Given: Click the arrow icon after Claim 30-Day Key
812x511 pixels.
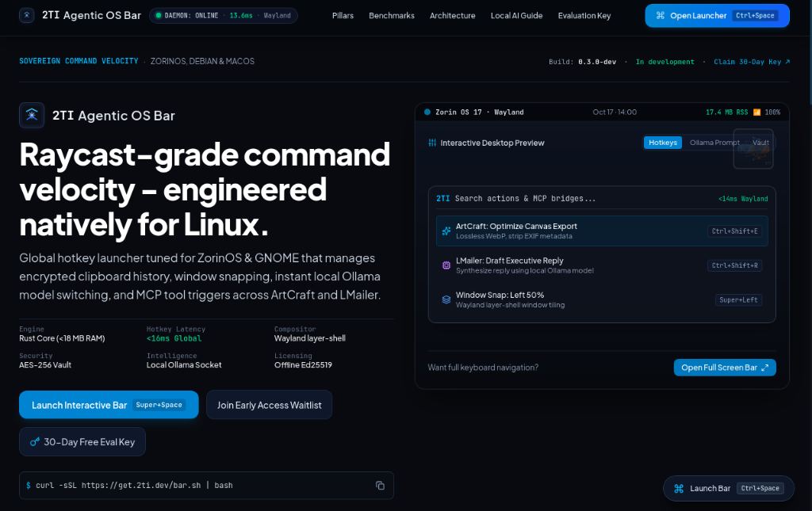Looking at the screenshot, I should (x=787, y=62).
